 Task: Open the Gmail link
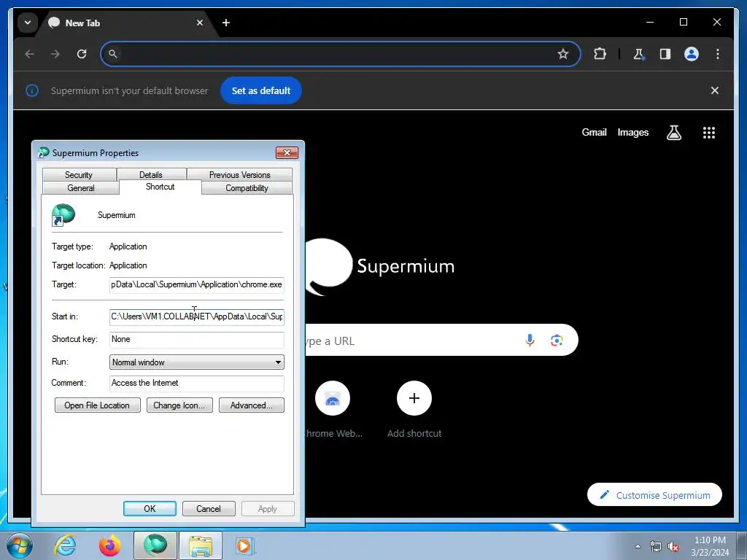(x=594, y=133)
